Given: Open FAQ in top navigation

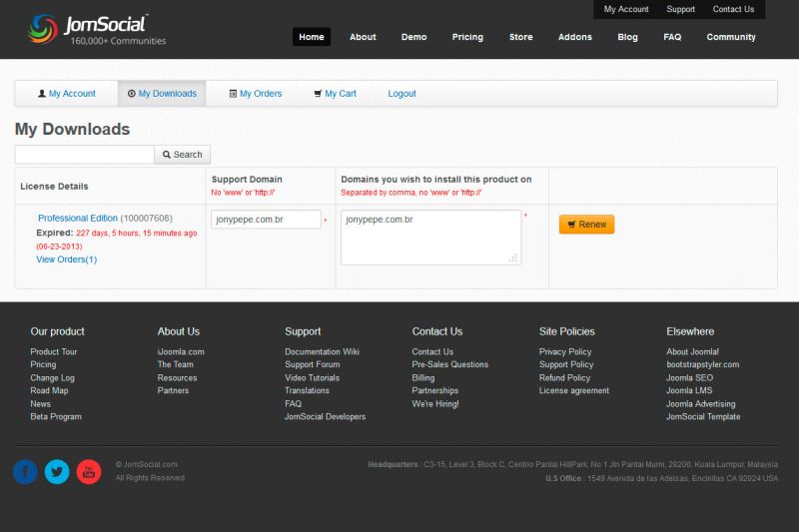Looking at the screenshot, I should coord(672,37).
